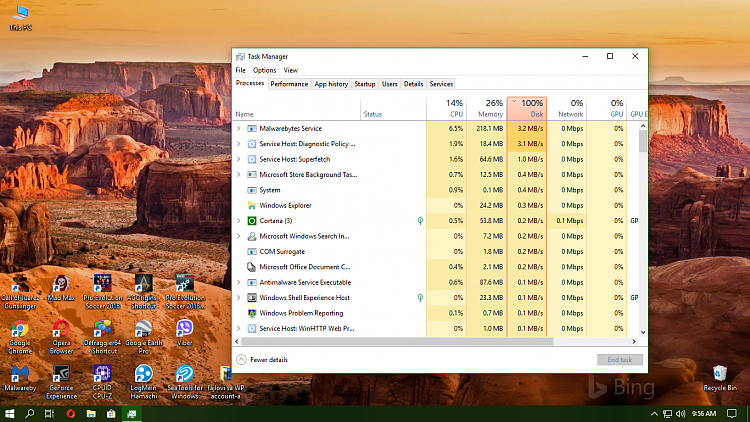This screenshot has width=750, height=422.
Task: Sort by CPU column header
Action: click(x=447, y=109)
